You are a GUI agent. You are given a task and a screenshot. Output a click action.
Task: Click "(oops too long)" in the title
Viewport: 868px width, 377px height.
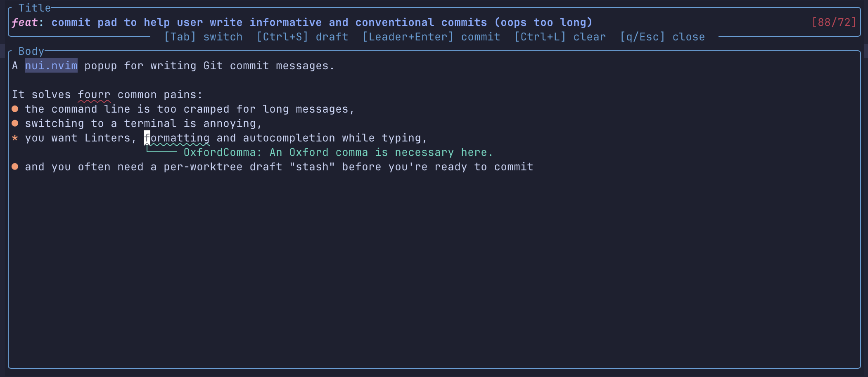pyautogui.click(x=543, y=22)
